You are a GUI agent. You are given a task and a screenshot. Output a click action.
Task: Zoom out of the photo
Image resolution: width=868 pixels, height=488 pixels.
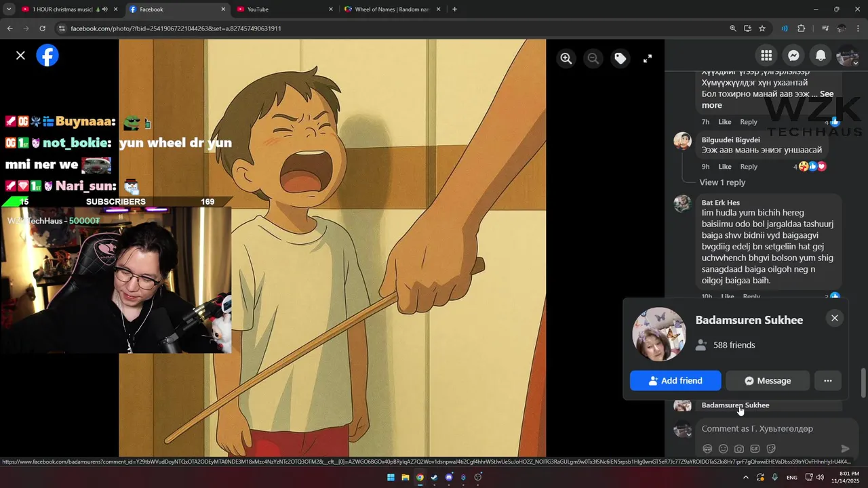point(593,59)
